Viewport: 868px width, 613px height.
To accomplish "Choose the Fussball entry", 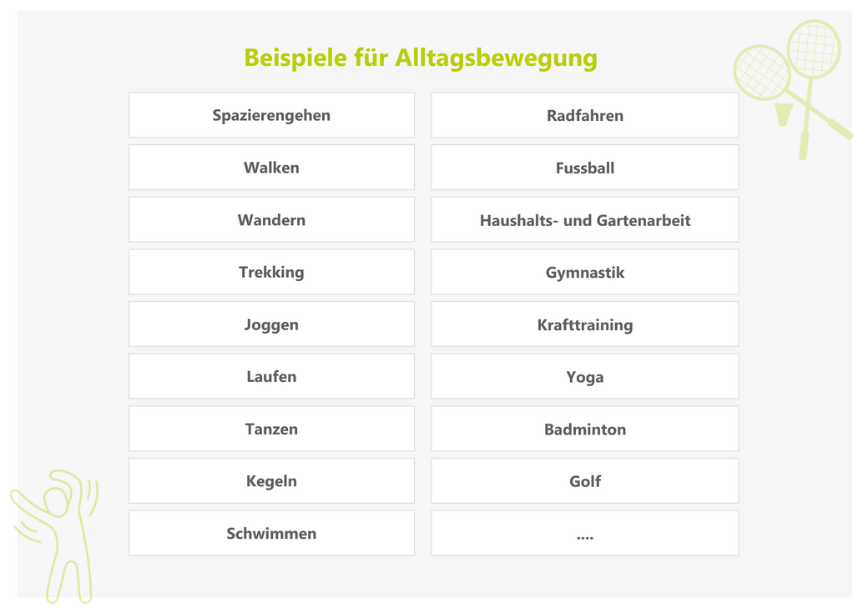I will pyautogui.click(x=584, y=168).
